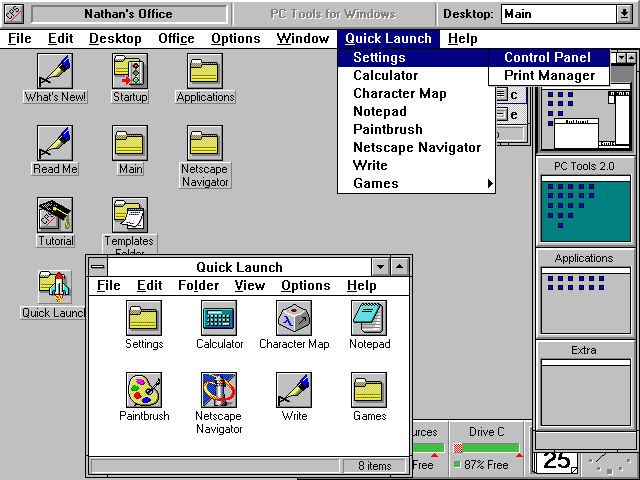Launch Paintbrush palette icon in Quick Launch window
The height and width of the screenshot is (480, 640).
click(144, 390)
